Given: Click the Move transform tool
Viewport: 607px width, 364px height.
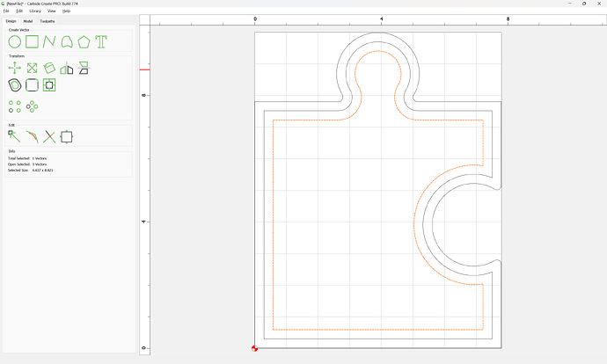Looking at the screenshot, I should [x=15, y=68].
